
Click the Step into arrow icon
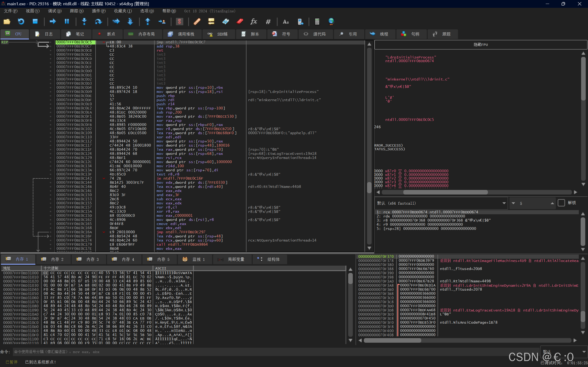click(x=84, y=22)
